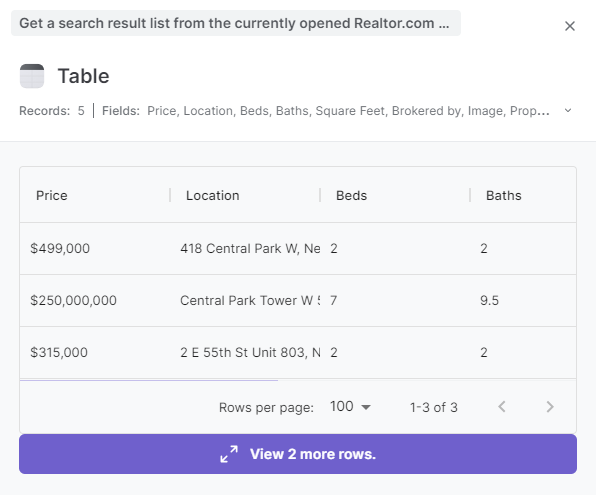
Task: Click the horizontal scrollbar under the table
Action: coord(149,380)
